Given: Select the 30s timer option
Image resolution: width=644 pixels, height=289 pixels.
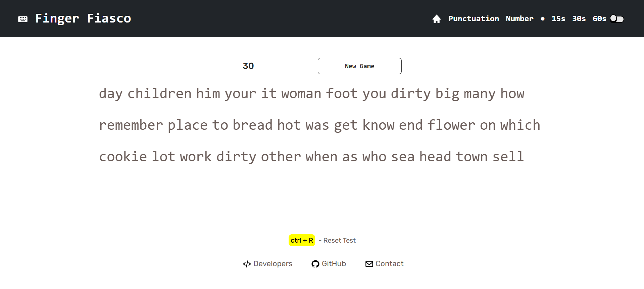Looking at the screenshot, I should pos(579,19).
